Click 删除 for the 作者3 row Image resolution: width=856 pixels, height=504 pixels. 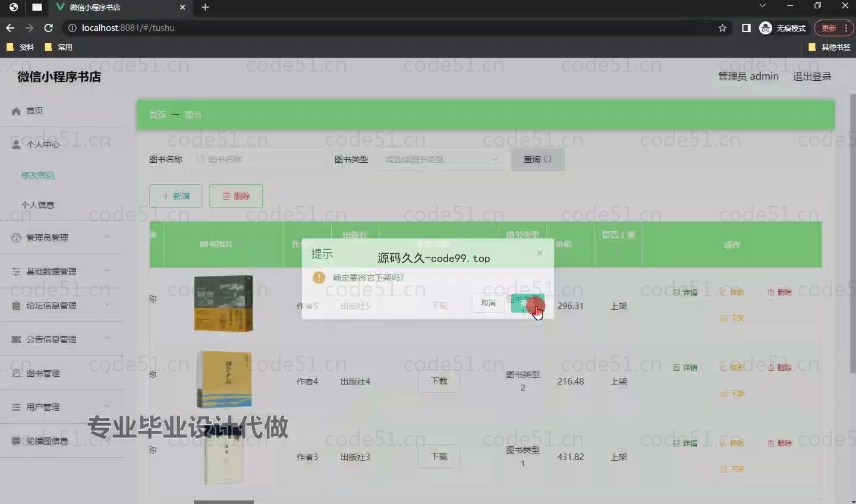click(779, 443)
